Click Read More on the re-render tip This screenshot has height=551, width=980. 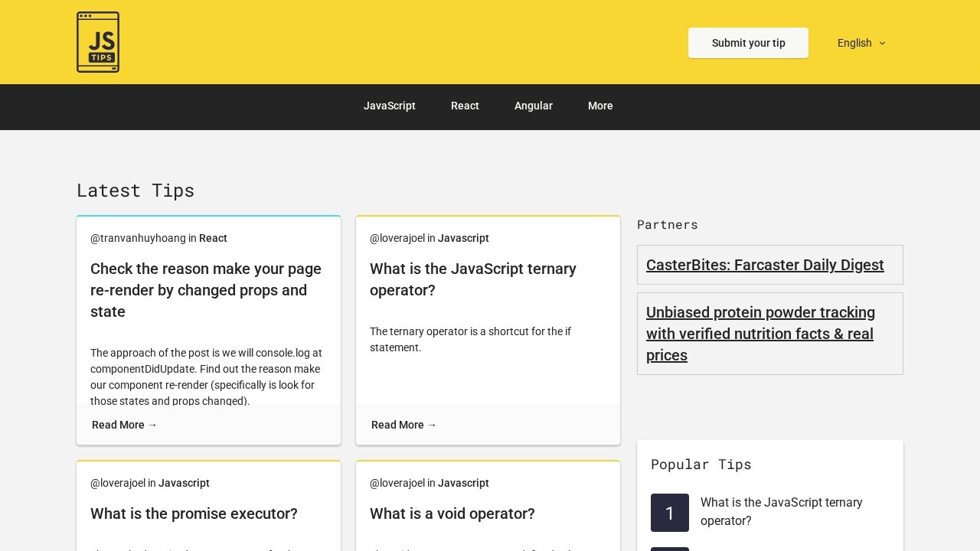(124, 425)
